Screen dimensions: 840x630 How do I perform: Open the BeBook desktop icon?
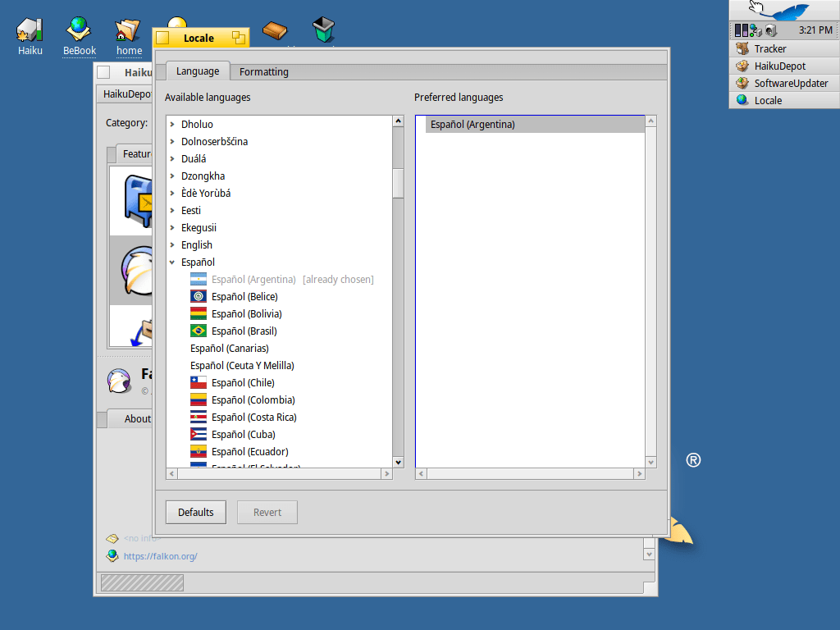[80, 36]
